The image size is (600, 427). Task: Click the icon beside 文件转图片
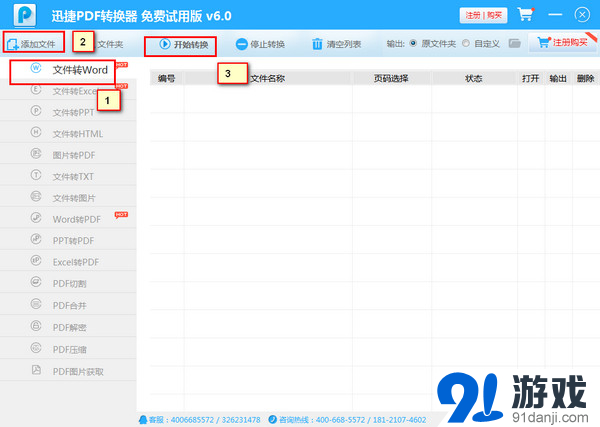(36, 197)
